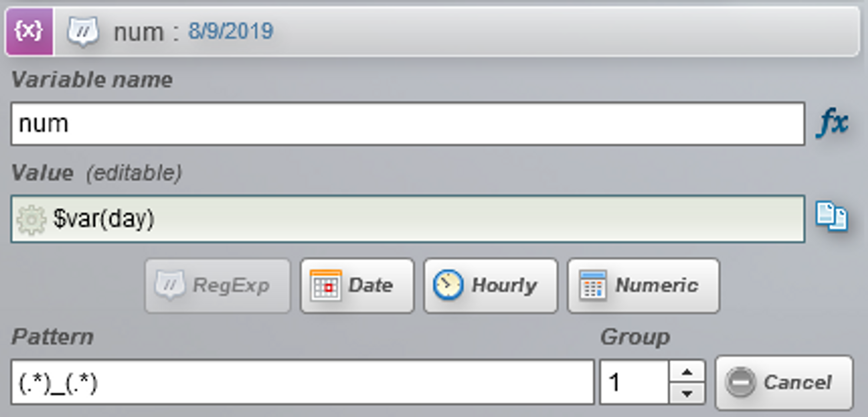868x417 pixels.
Task: Click the regexp shield icon beside num header
Action: pos(82,32)
